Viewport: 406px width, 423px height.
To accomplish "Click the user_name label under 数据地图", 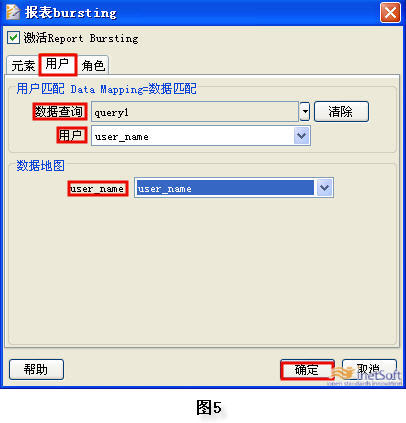I will [x=98, y=189].
